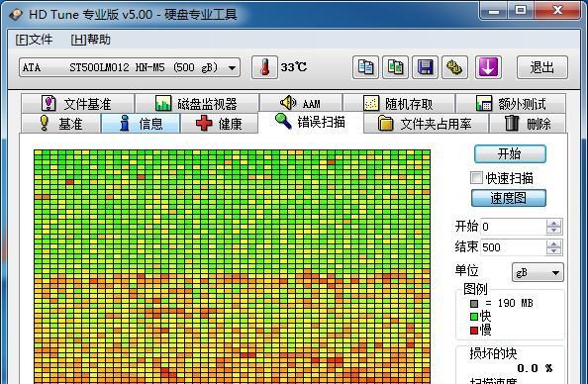This screenshot has width=588, height=384.
Task: Select the 错误扫描 tab
Action: (311, 122)
